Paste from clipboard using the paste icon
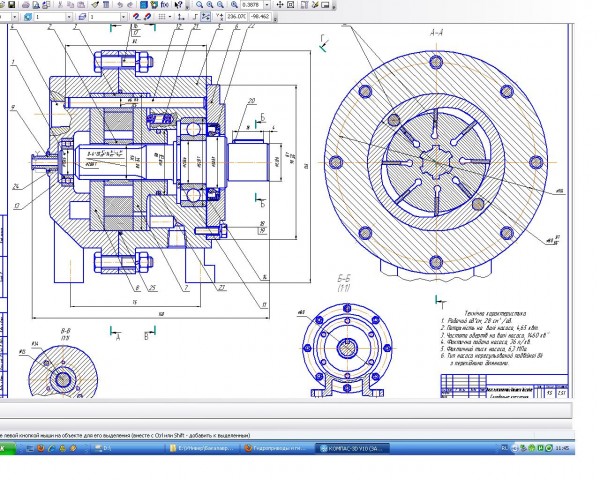600x480 pixels. tap(81, 5)
